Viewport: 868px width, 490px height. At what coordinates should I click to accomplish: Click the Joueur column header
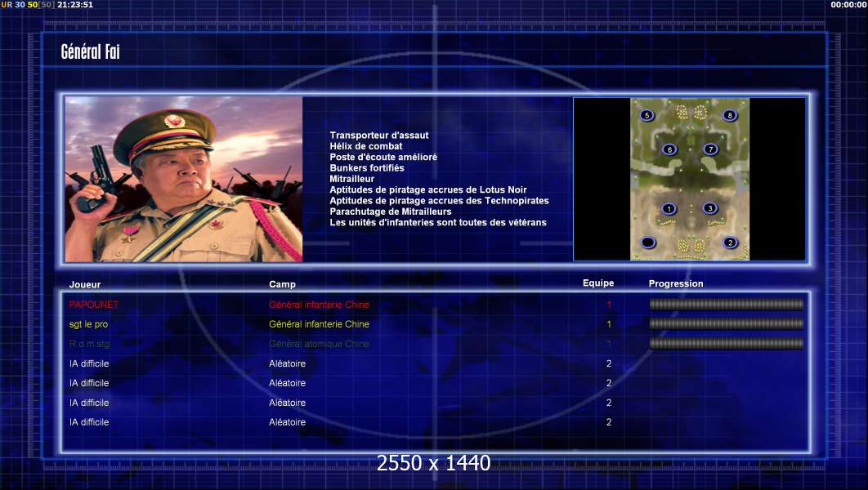click(85, 284)
